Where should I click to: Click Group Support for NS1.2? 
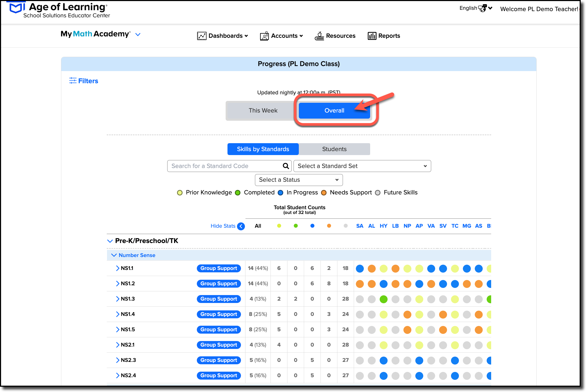(219, 284)
